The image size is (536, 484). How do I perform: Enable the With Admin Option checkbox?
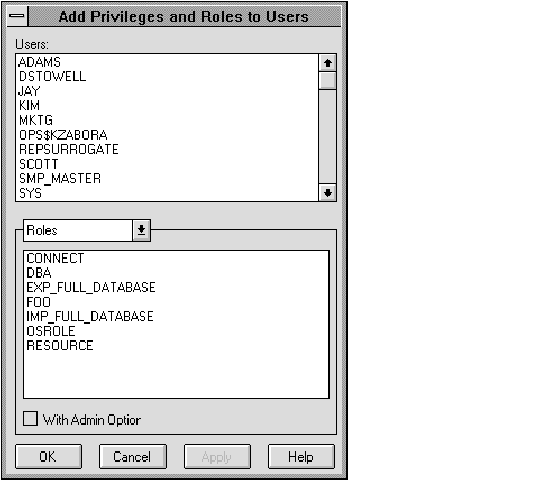pyautogui.click(x=30, y=418)
